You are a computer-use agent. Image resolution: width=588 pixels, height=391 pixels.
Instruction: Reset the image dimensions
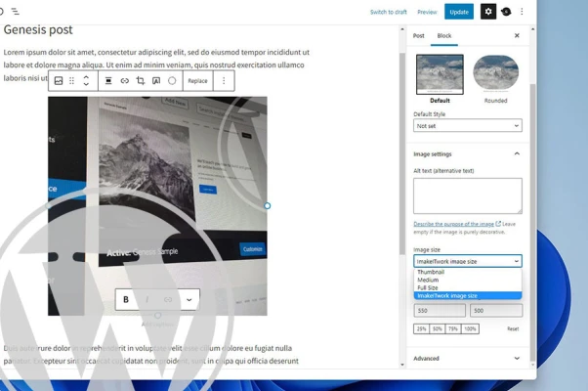(x=513, y=329)
